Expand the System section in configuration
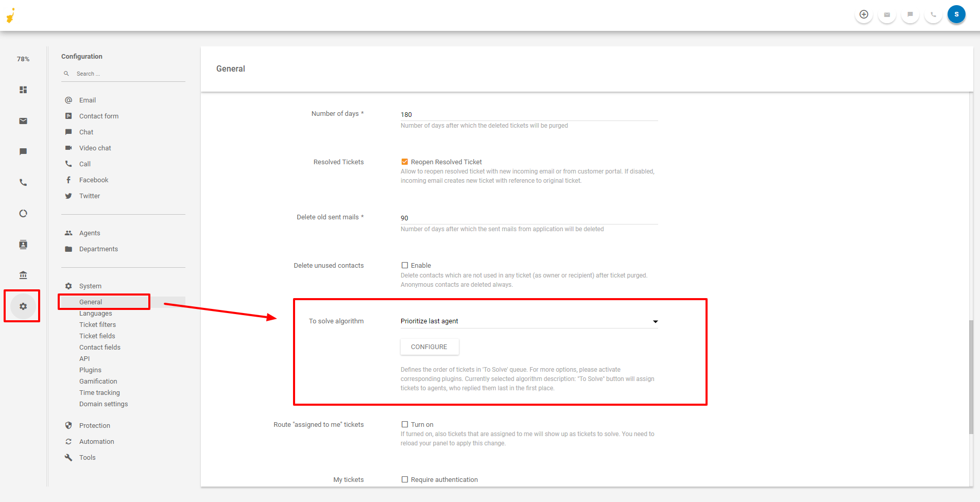Screen dimensions: 980x502 tap(91, 286)
